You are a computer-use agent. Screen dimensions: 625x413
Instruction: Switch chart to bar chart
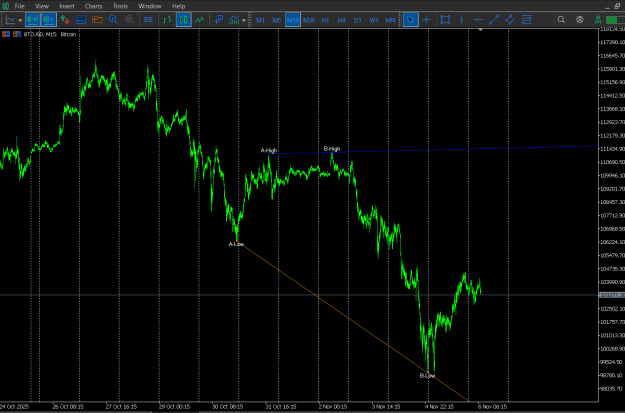click(x=167, y=20)
